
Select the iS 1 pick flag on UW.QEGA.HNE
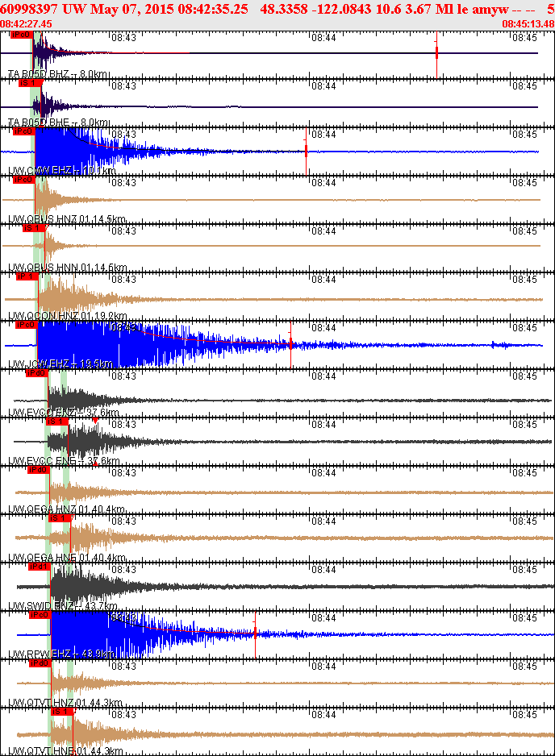tap(60, 517)
